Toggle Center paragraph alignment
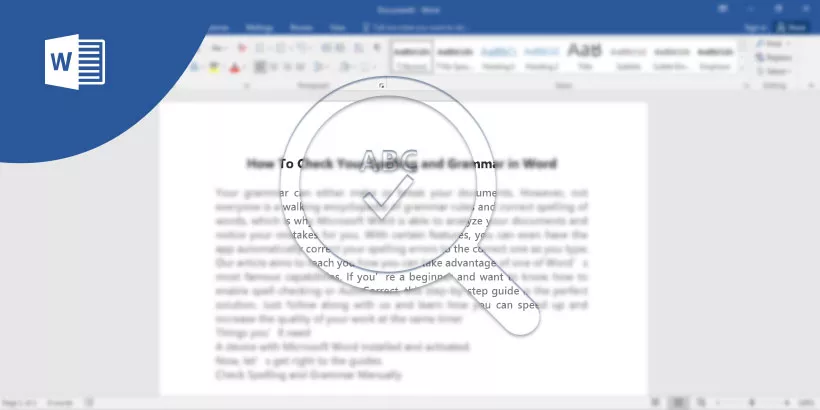The width and height of the screenshot is (820, 410). pos(274,67)
